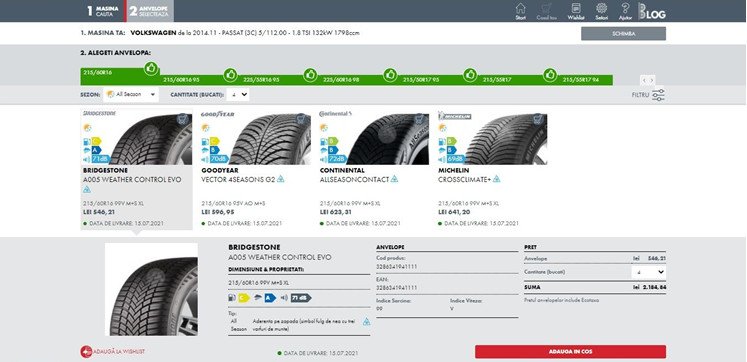Click thumbs-up icon before 225/55R16 95

click(x=231, y=75)
